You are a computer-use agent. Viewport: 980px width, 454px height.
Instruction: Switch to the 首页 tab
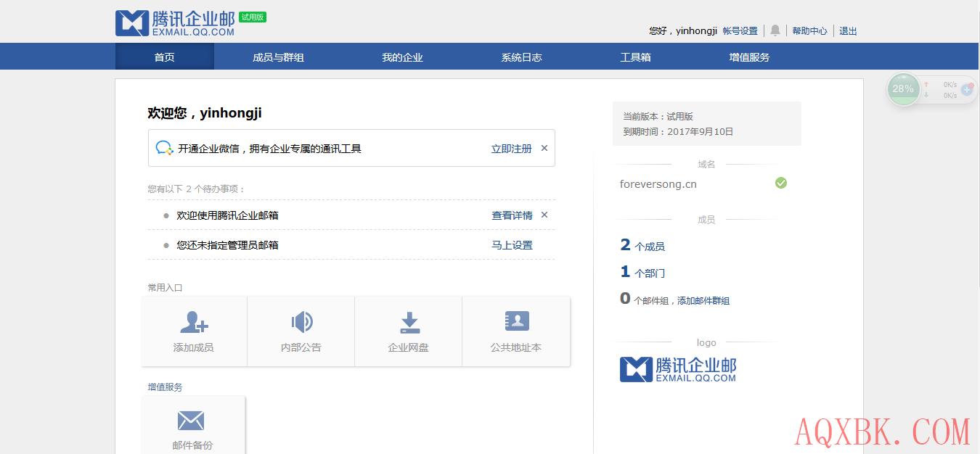pos(165,57)
